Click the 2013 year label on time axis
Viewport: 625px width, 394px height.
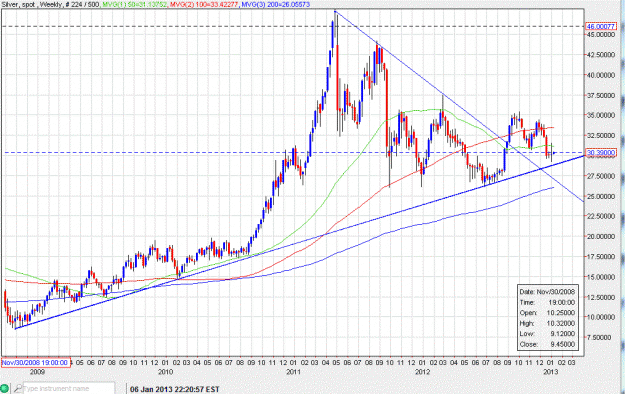pos(551,372)
